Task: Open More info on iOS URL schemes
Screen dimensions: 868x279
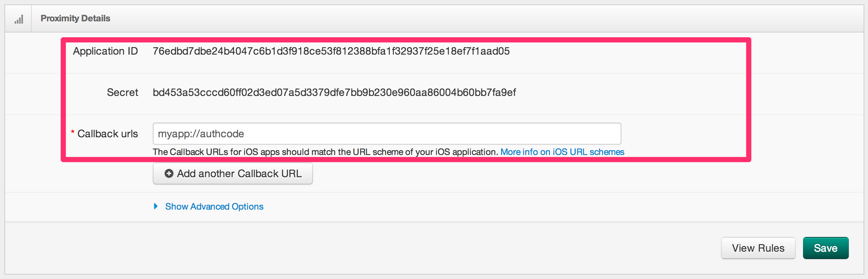Action: pos(562,152)
